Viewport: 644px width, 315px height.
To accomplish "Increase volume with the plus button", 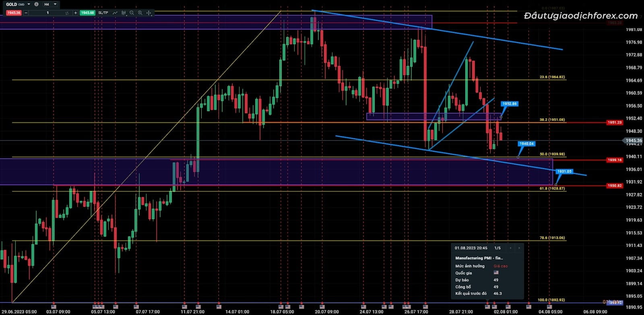I will (x=75, y=13).
